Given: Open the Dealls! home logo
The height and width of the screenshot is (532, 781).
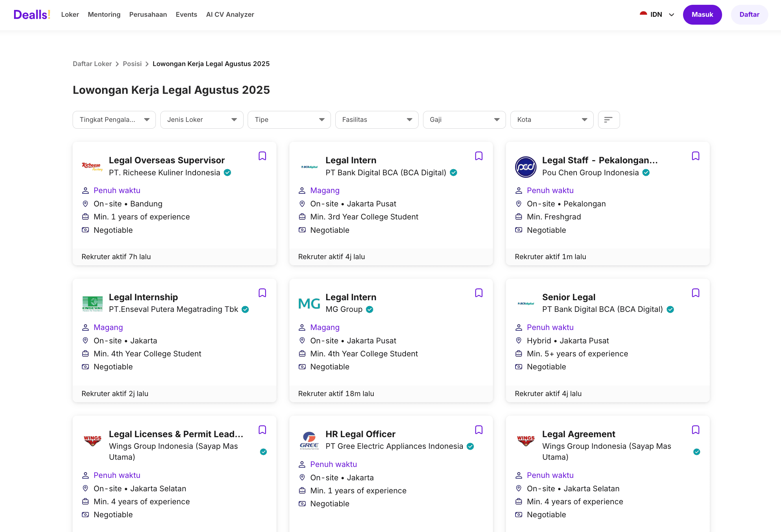Looking at the screenshot, I should [32, 14].
